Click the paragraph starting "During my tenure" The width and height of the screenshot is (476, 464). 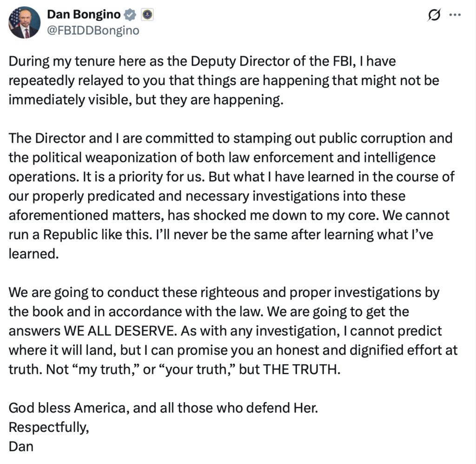coord(223,81)
